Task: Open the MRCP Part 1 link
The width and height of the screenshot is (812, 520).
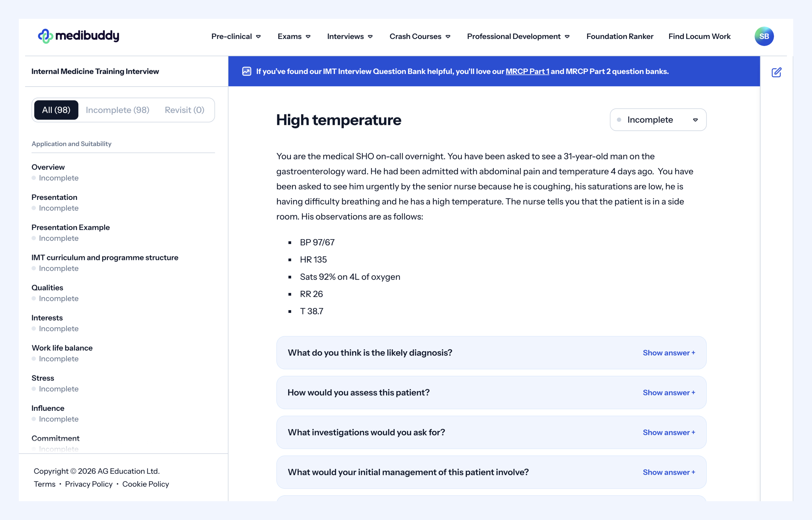Action: pos(527,71)
